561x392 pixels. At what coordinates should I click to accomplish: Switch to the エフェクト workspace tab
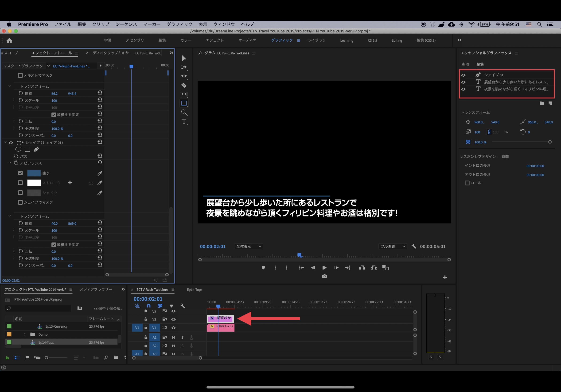tap(214, 40)
